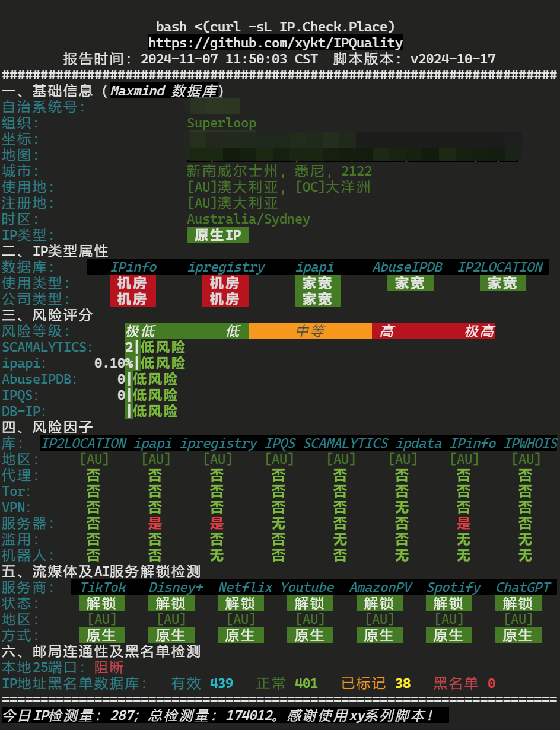Image resolution: width=560 pixels, height=730 pixels.
Task: Click ipdata in the 库 header row
Action: pos(419,443)
